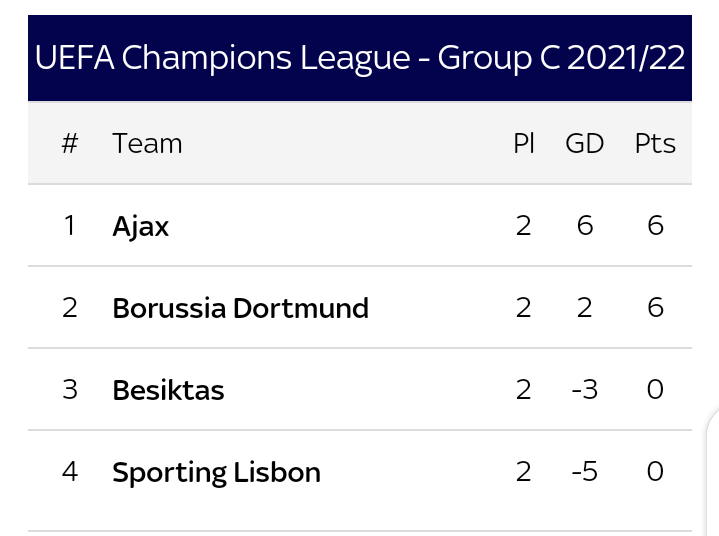
Task: Click position number 4 beside Sporting Lisbon
Action: pos(70,471)
